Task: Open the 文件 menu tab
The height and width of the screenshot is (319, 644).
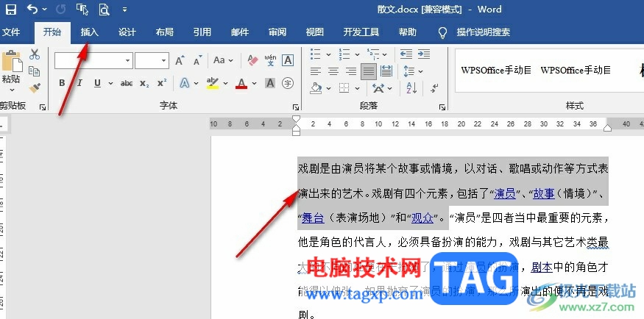Action: (x=11, y=32)
